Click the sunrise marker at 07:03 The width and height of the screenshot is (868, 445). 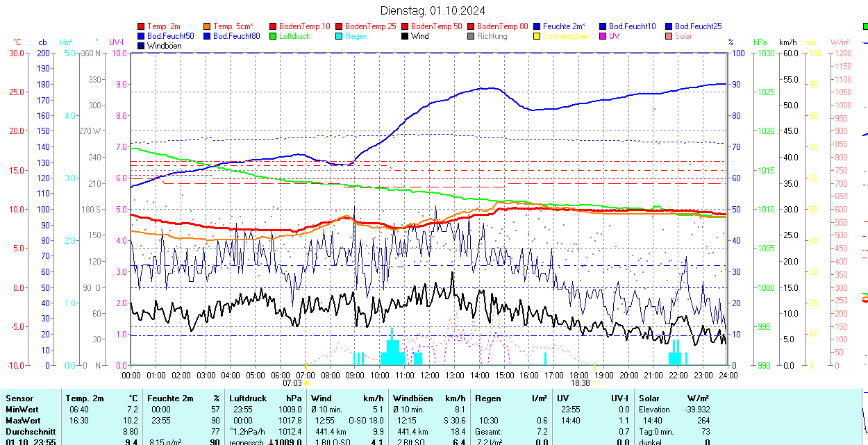click(x=306, y=383)
